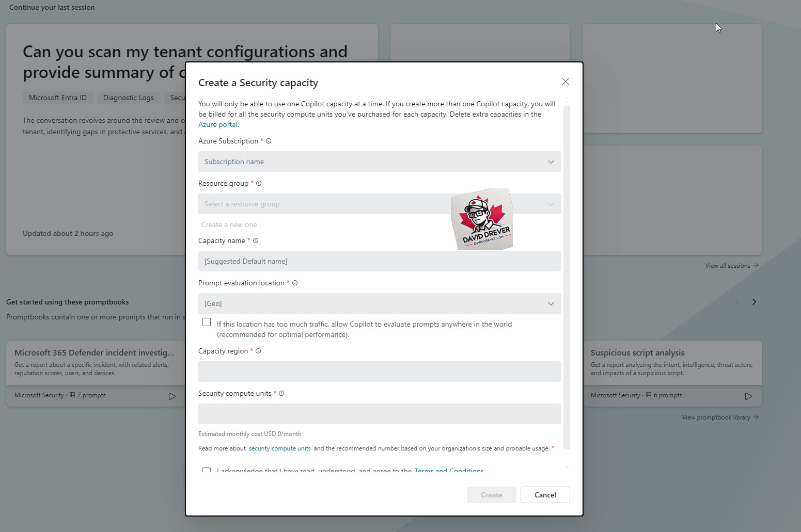
Task: Click the info icon beside Capacity name
Action: coord(256,240)
